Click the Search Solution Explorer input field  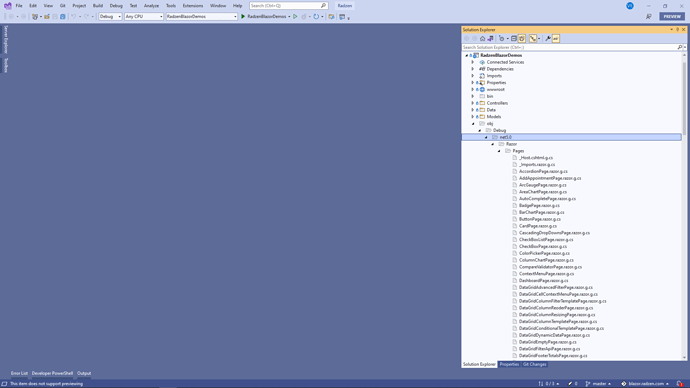click(569, 47)
